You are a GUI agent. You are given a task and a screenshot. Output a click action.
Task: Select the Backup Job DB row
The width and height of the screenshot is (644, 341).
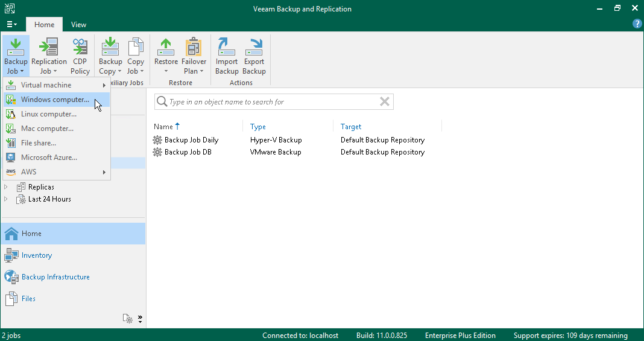point(295,152)
